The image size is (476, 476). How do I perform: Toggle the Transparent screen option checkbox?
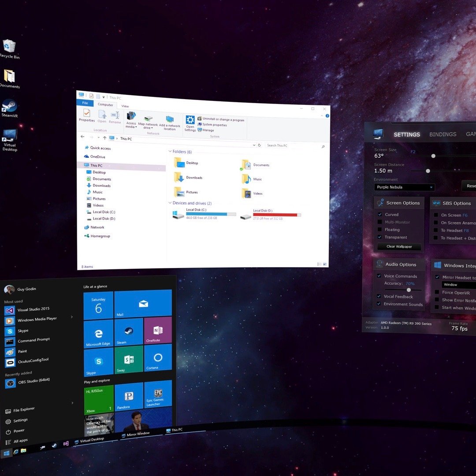coord(379,237)
